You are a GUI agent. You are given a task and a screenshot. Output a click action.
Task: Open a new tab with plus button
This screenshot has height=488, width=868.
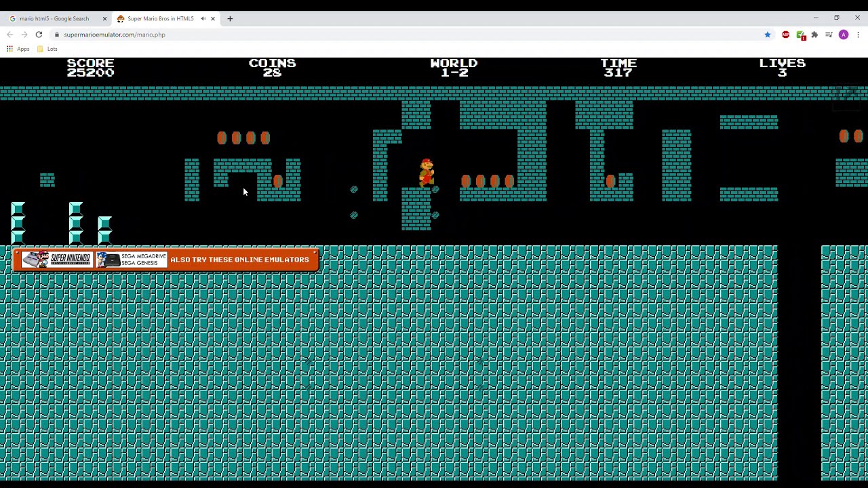230,19
